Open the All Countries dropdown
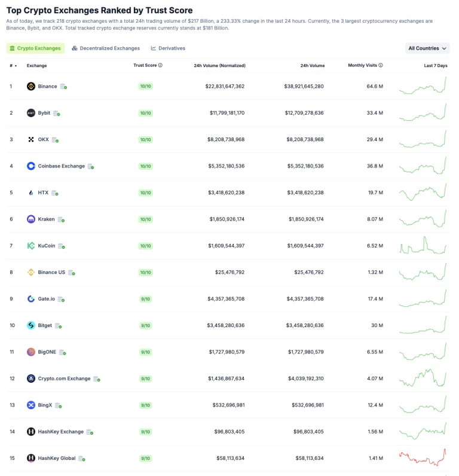 pos(427,48)
